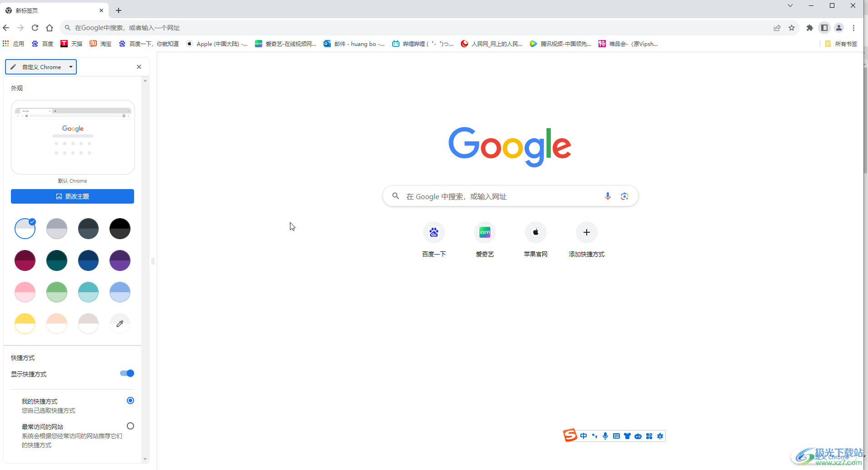Open the 爱奇艺 bookmark in bookmarks bar
Screen dimensions: 868x470
(286, 44)
